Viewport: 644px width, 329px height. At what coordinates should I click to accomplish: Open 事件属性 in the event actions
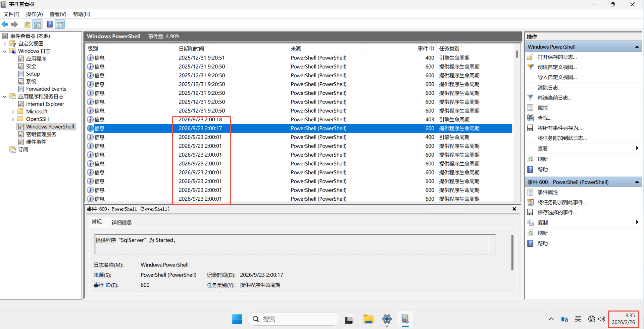tap(548, 192)
